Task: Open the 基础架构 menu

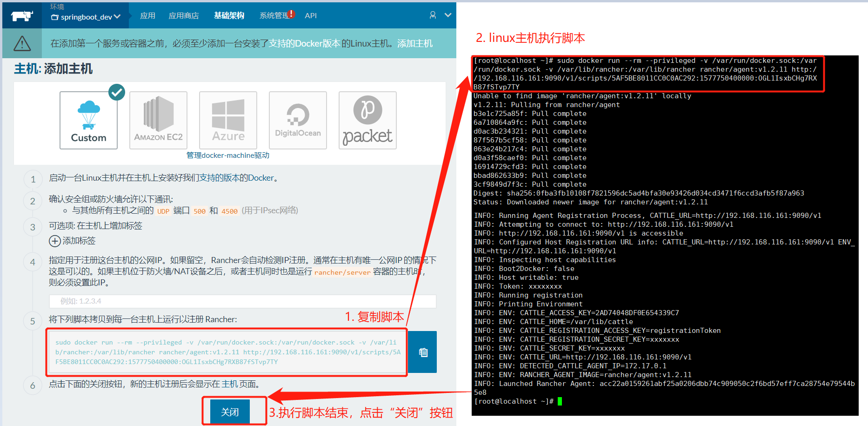Action: [x=229, y=16]
